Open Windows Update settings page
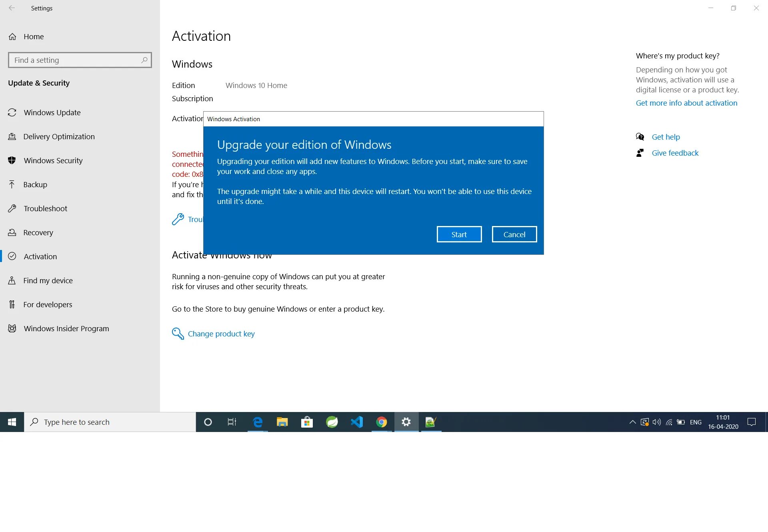 point(52,112)
